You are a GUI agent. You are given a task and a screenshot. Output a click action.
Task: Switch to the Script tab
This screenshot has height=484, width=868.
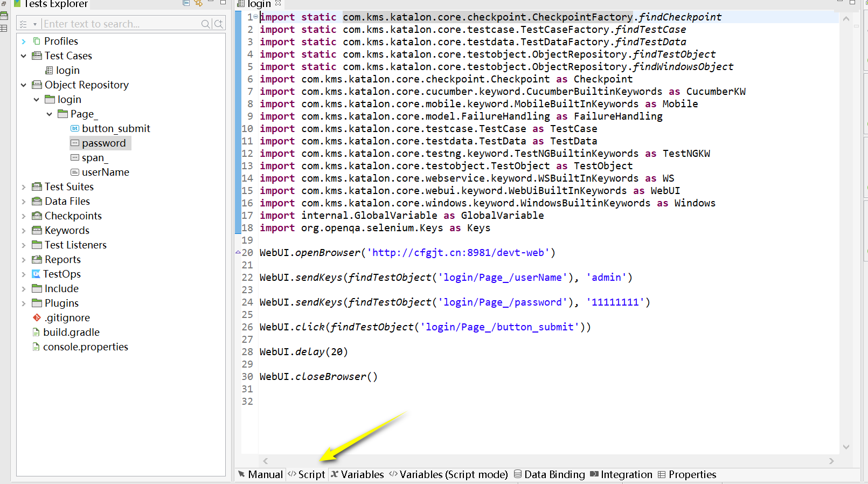pos(307,474)
